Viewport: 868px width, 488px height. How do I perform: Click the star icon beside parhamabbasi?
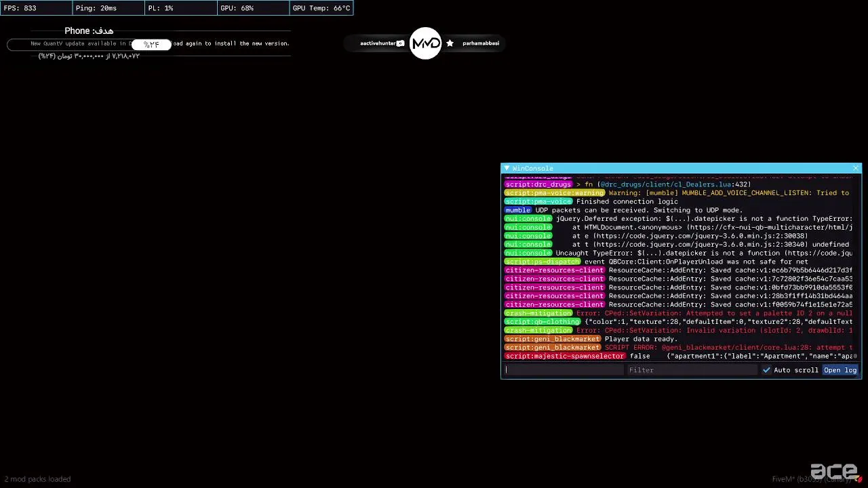(450, 43)
